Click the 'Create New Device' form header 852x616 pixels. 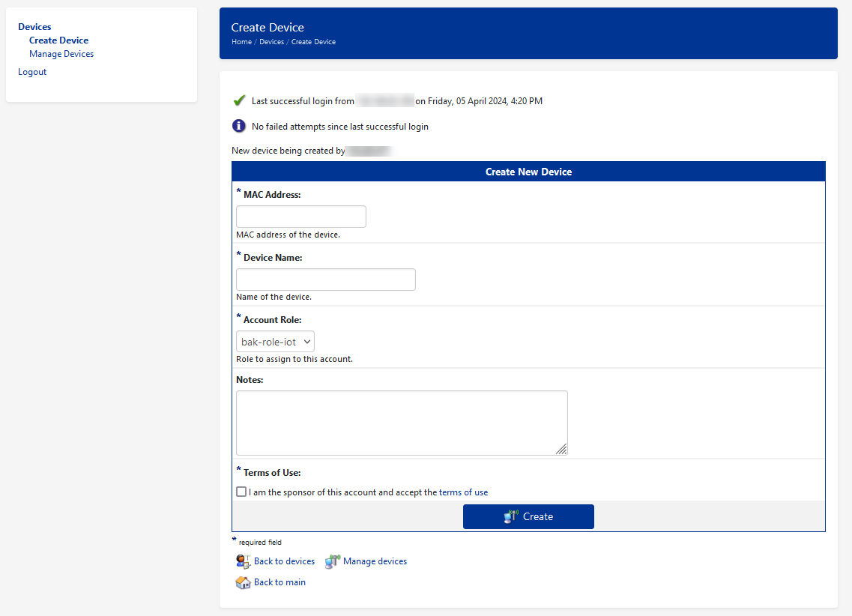click(529, 172)
